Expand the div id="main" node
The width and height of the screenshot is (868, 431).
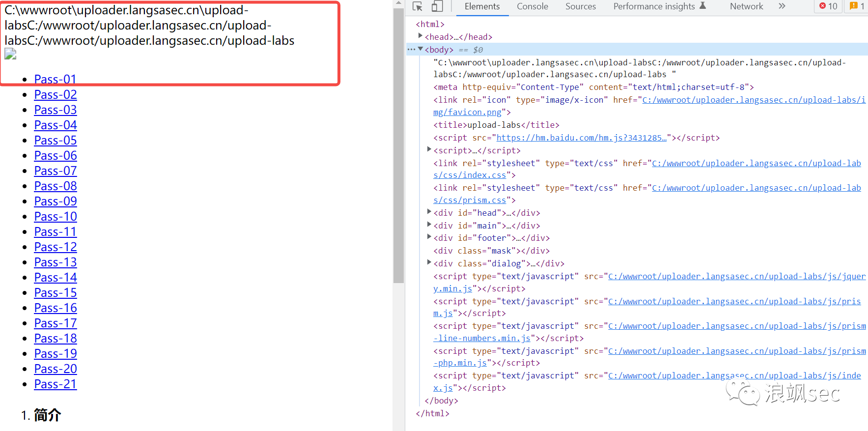429,225
